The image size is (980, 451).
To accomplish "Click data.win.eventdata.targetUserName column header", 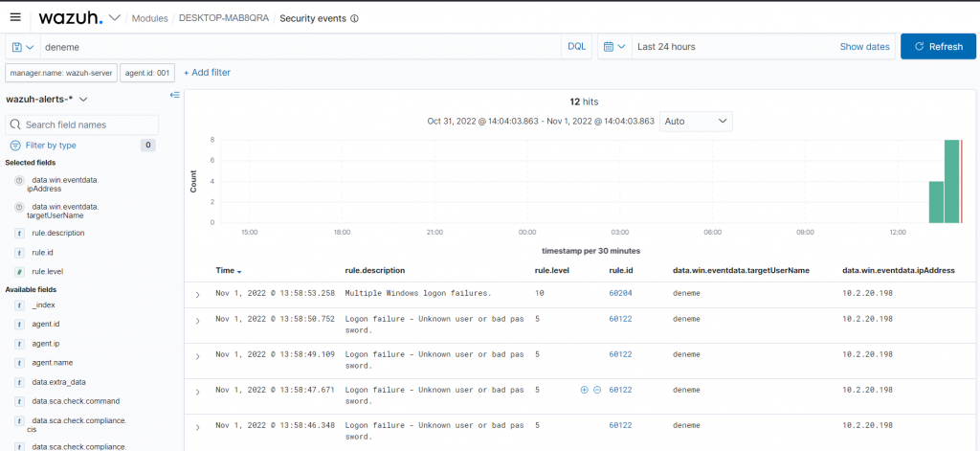I will (x=742, y=271).
